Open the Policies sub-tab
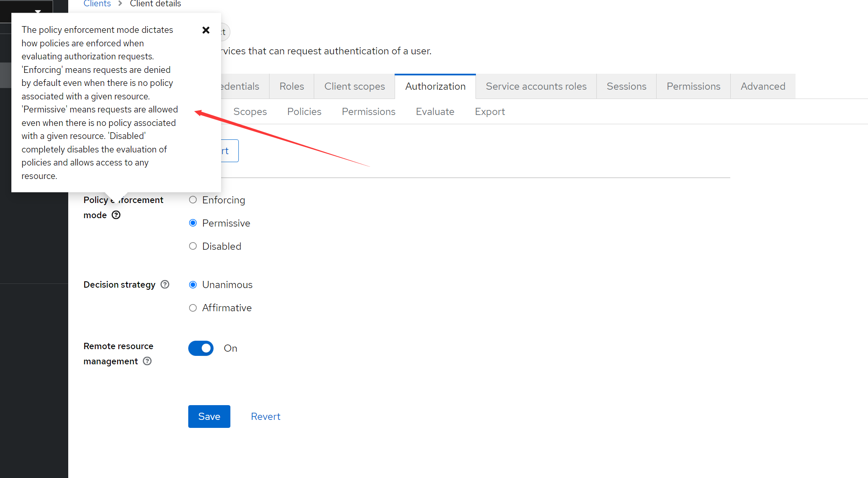The width and height of the screenshot is (868, 478). (304, 112)
